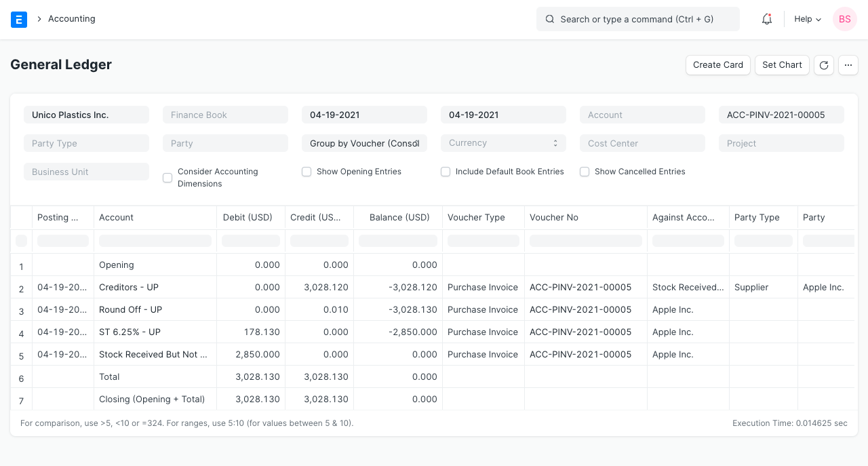Click the notification bell icon
868x466 pixels.
(x=766, y=19)
